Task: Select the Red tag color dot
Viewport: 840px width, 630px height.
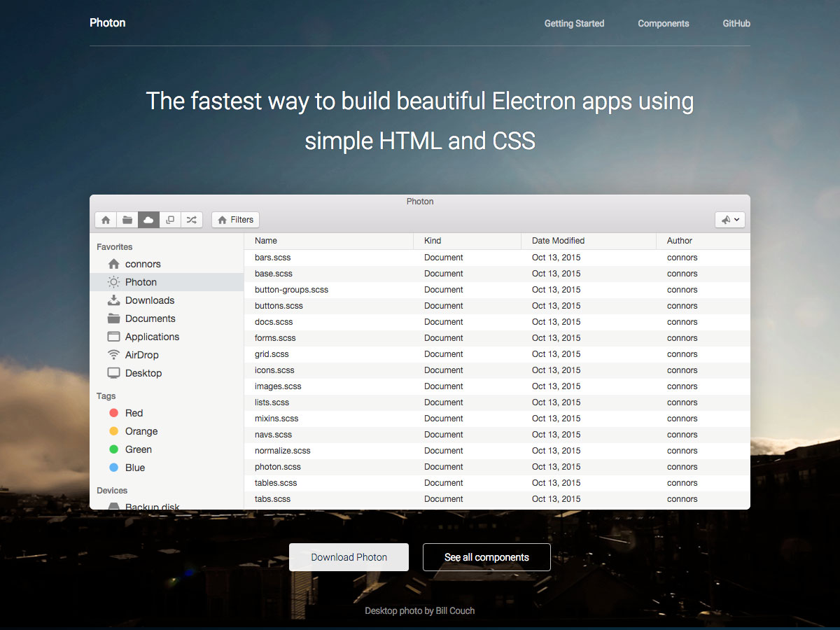Action: pyautogui.click(x=113, y=413)
